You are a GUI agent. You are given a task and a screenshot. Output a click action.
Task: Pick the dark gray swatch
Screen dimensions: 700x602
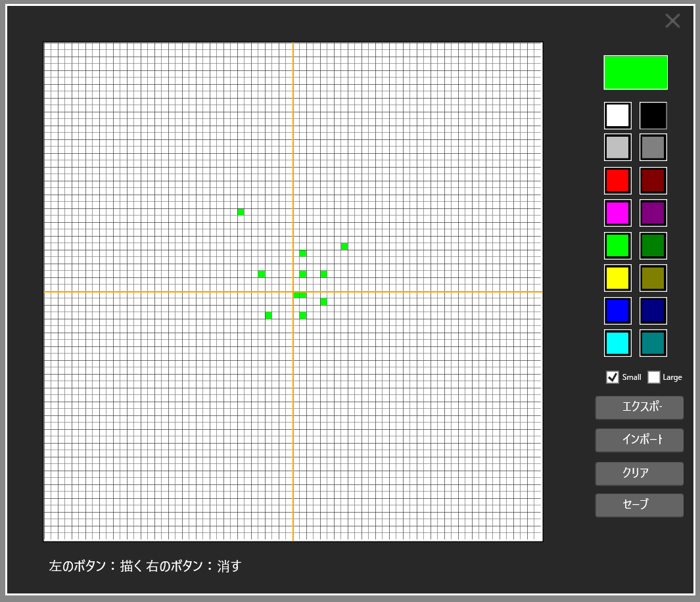[653, 147]
